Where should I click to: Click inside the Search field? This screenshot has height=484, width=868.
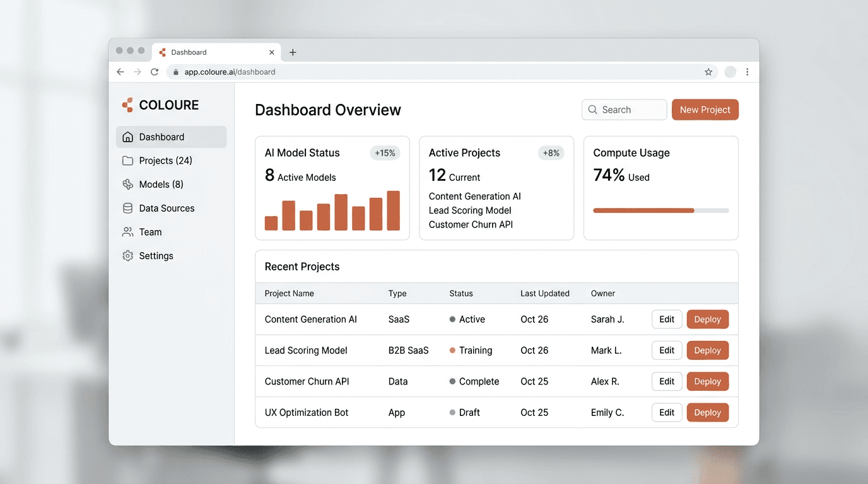pyautogui.click(x=625, y=110)
